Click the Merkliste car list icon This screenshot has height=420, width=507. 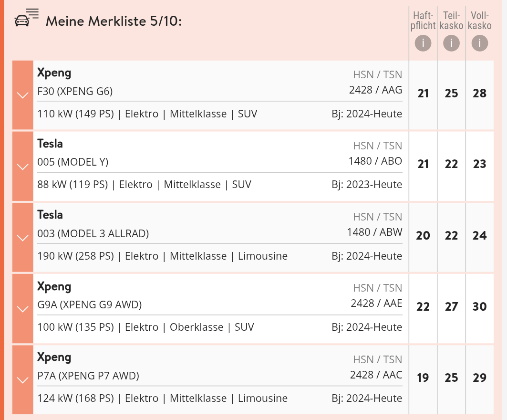coord(26,18)
